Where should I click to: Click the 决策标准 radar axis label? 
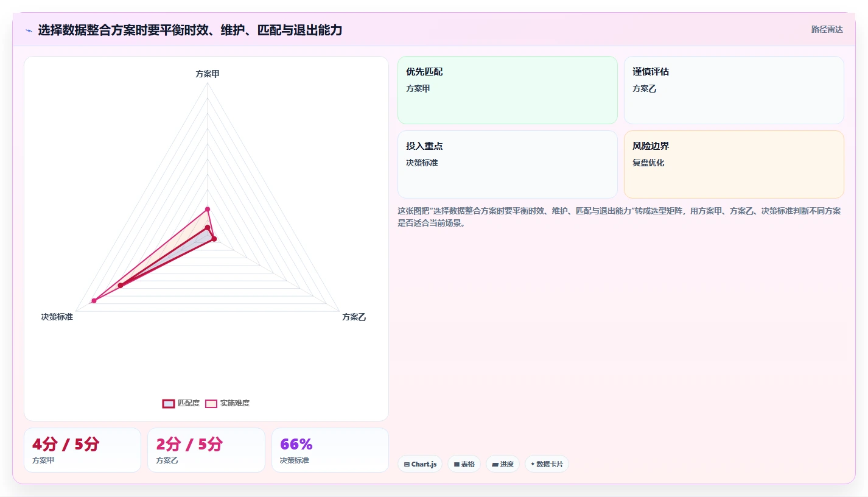(x=57, y=317)
